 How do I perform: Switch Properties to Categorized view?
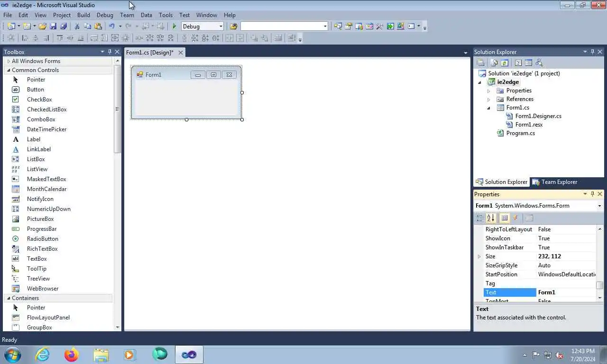pos(479,218)
